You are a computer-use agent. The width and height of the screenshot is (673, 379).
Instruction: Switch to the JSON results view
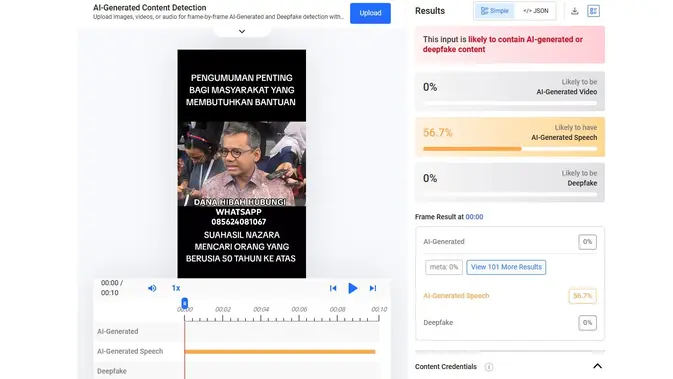tap(536, 11)
